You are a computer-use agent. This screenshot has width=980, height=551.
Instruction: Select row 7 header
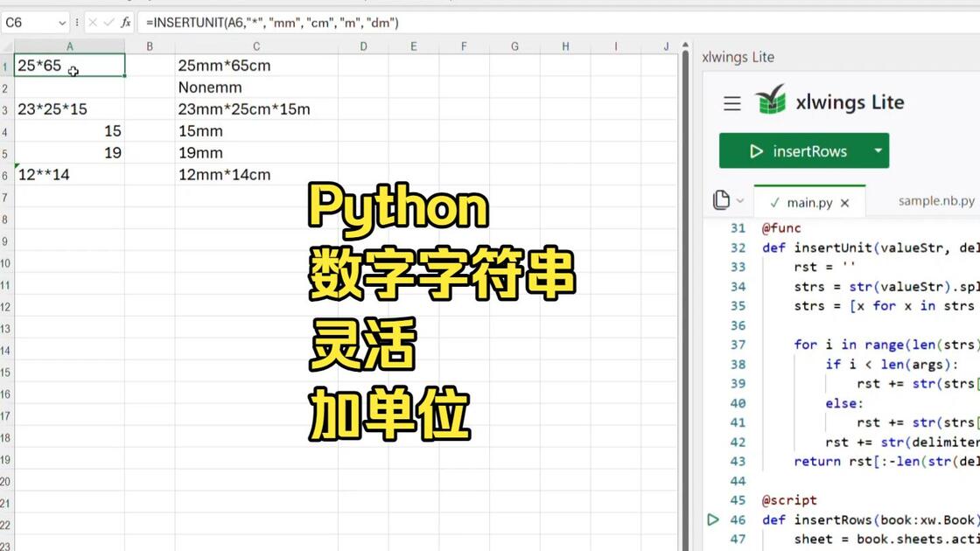coord(6,197)
